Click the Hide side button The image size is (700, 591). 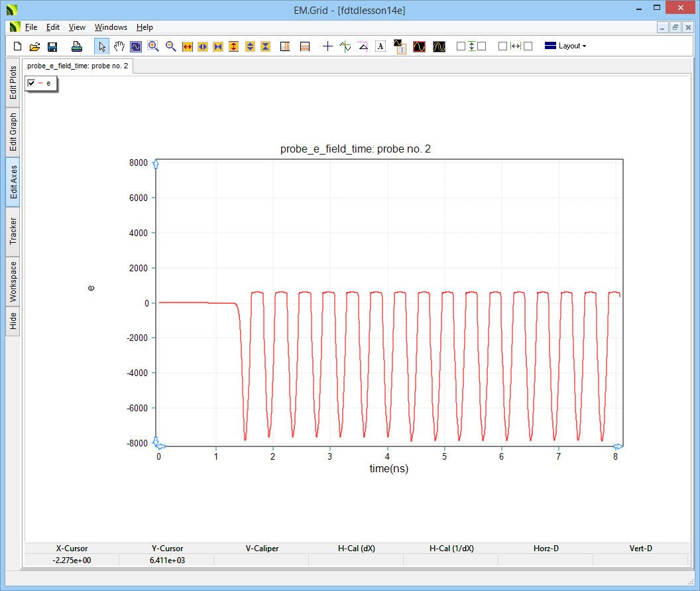(13, 322)
